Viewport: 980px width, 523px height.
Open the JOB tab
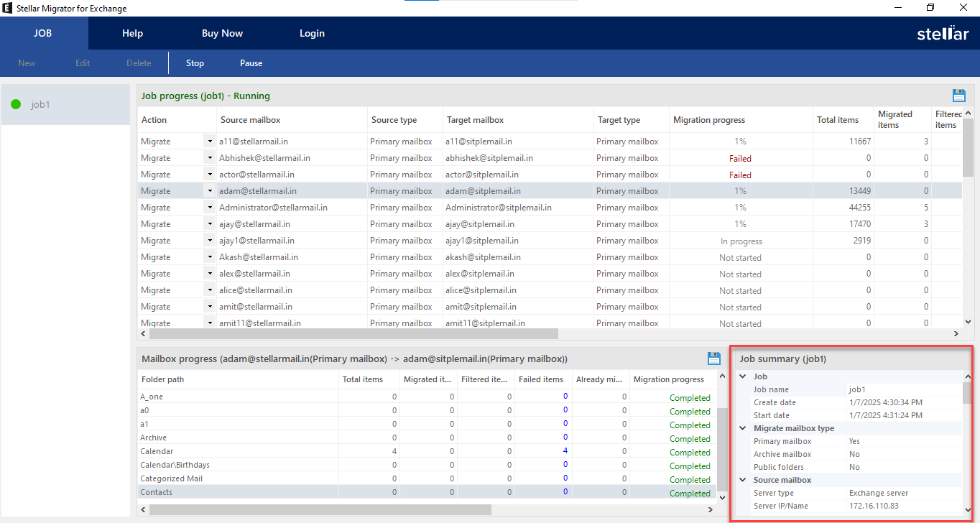43,33
